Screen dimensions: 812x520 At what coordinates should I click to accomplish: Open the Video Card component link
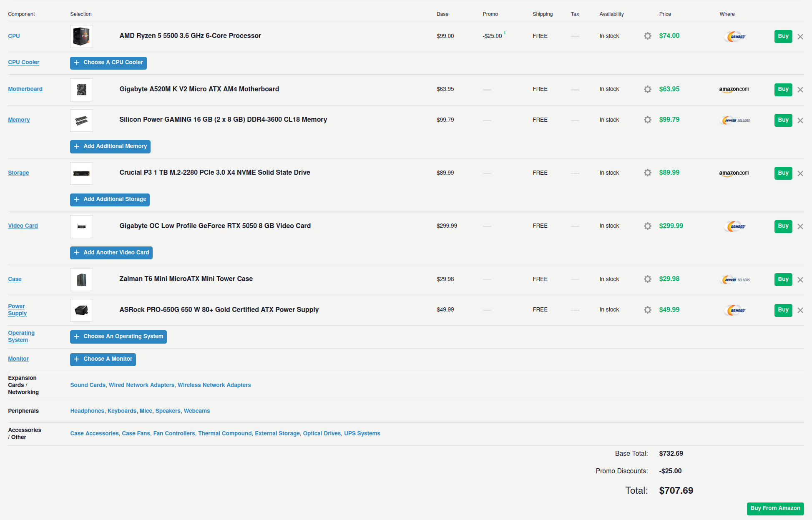[23, 226]
